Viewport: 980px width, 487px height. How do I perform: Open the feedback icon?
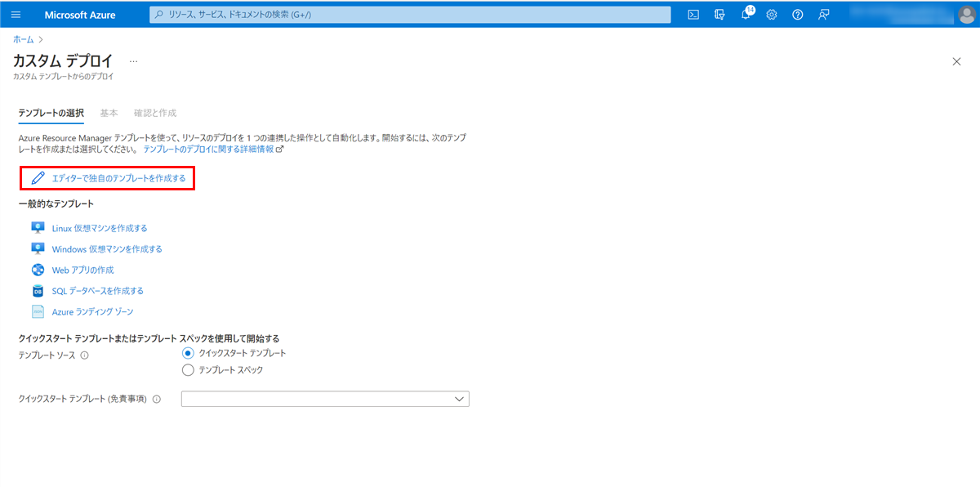coord(824,15)
